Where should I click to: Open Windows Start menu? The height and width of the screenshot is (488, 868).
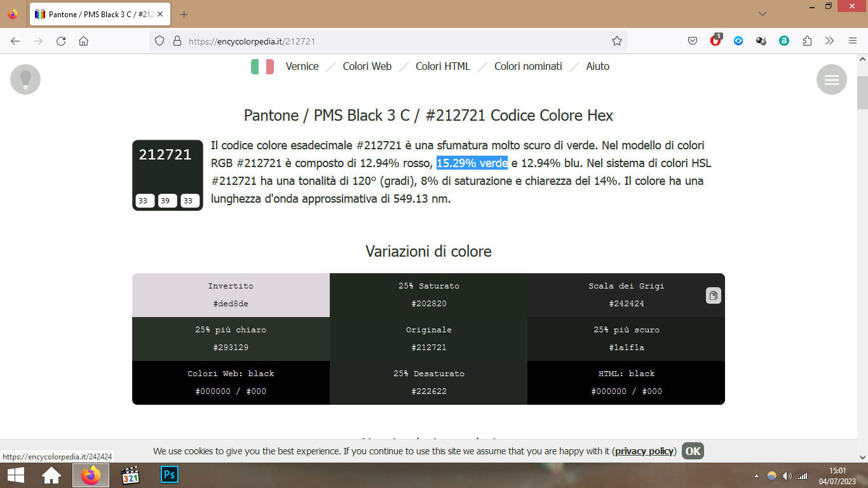tap(16, 475)
